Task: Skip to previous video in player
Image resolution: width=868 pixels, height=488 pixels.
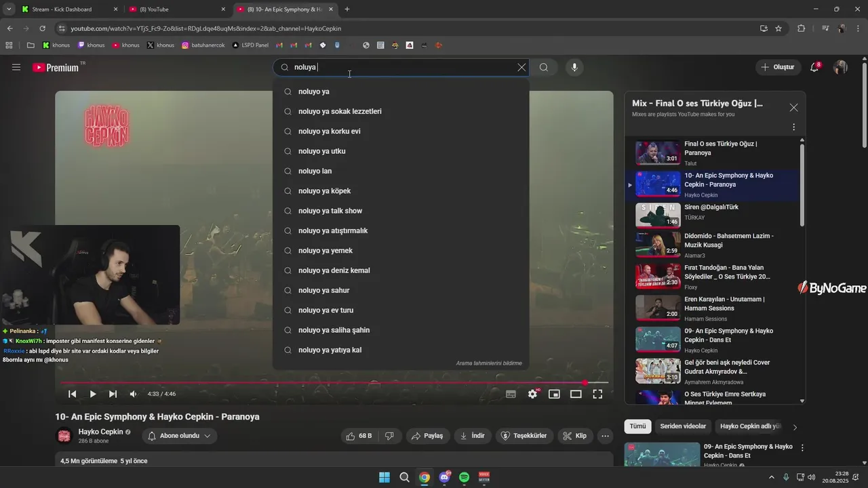Action: (x=73, y=394)
